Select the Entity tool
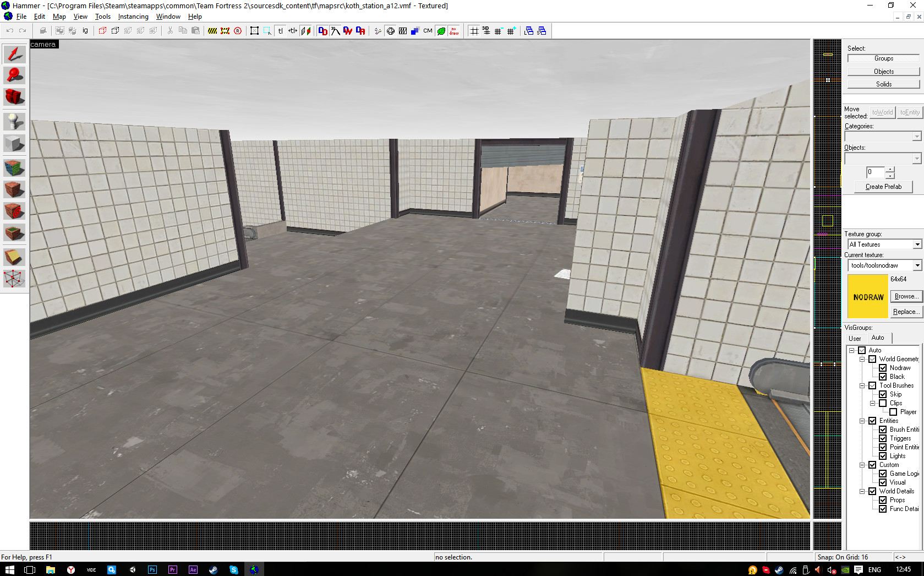 coord(14,121)
